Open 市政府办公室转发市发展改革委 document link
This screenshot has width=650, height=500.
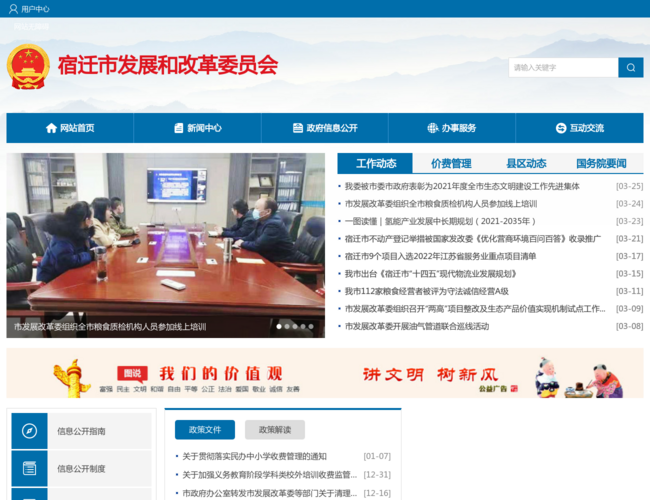coord(269,493)
